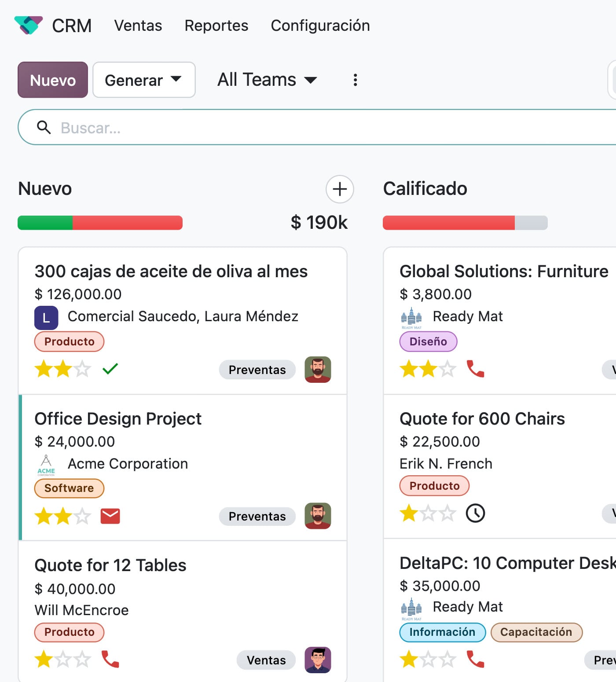Click the L avatar for Comercial Saucedo
This screenshot has height=682, width=616.
pos(46,318)
